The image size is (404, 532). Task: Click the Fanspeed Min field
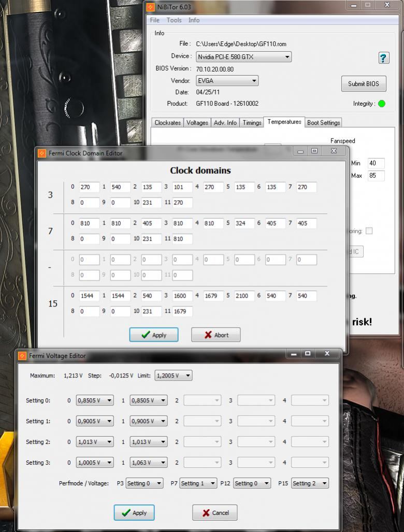tap(376, 163)
